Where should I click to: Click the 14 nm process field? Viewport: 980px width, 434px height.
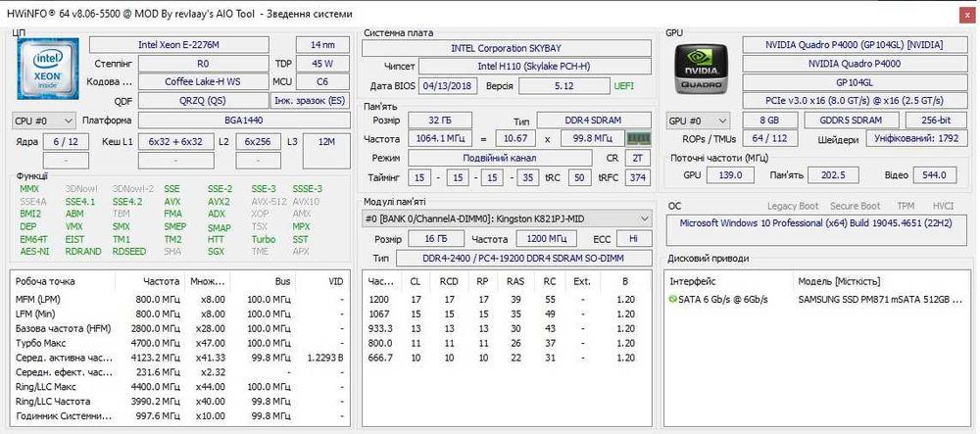tap(322, 45)
